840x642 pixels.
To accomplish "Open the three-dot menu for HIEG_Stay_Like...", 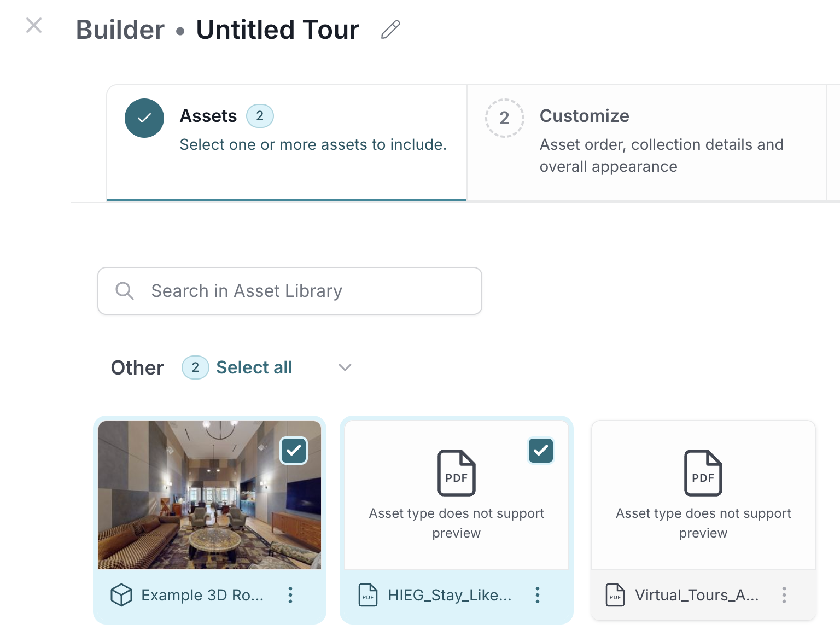I will [x=538, y=595].
